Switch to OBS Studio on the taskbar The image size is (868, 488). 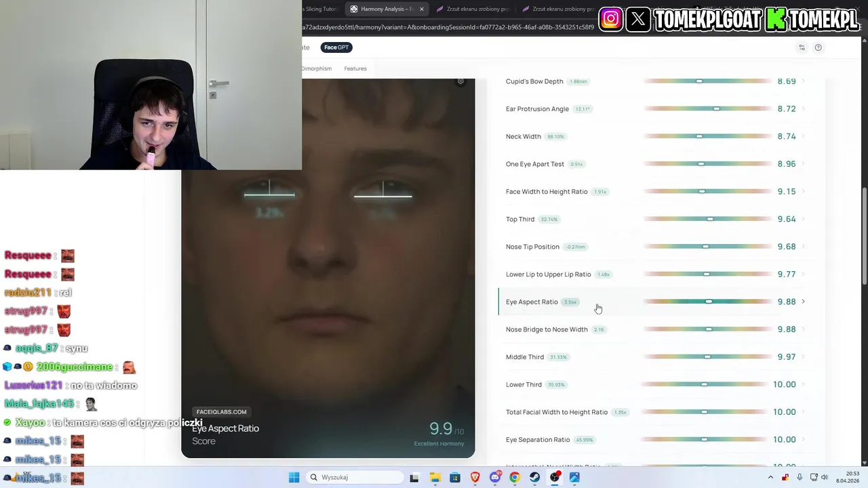pyautogui.click(x=555, y=477)
